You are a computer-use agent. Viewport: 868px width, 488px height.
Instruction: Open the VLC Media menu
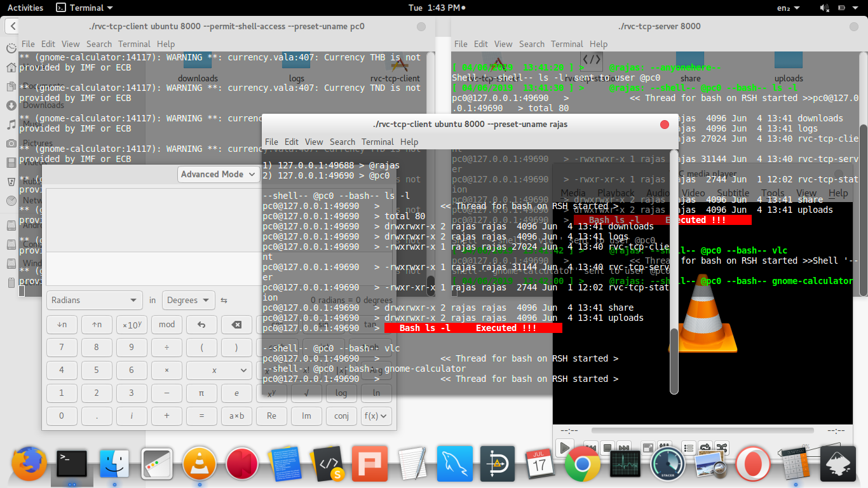click(573, 193)
